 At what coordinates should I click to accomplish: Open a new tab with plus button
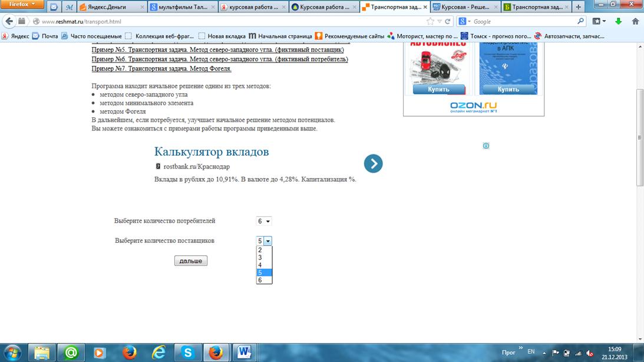[x=578, y=7]
